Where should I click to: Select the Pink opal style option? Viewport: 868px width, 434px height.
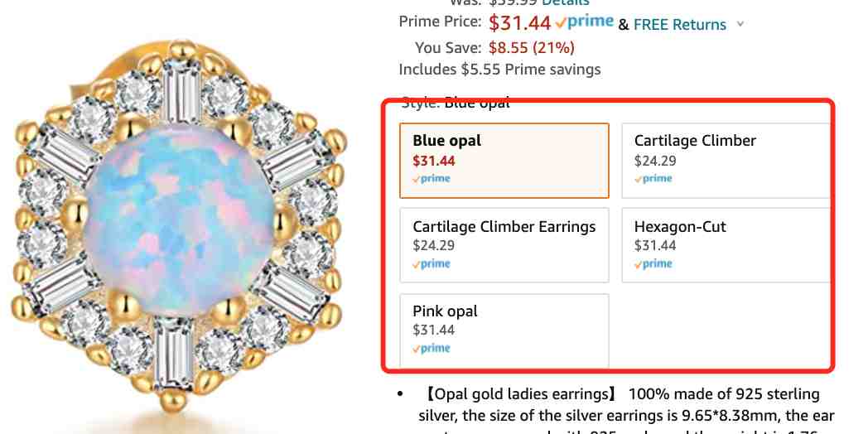click(504, 330)
